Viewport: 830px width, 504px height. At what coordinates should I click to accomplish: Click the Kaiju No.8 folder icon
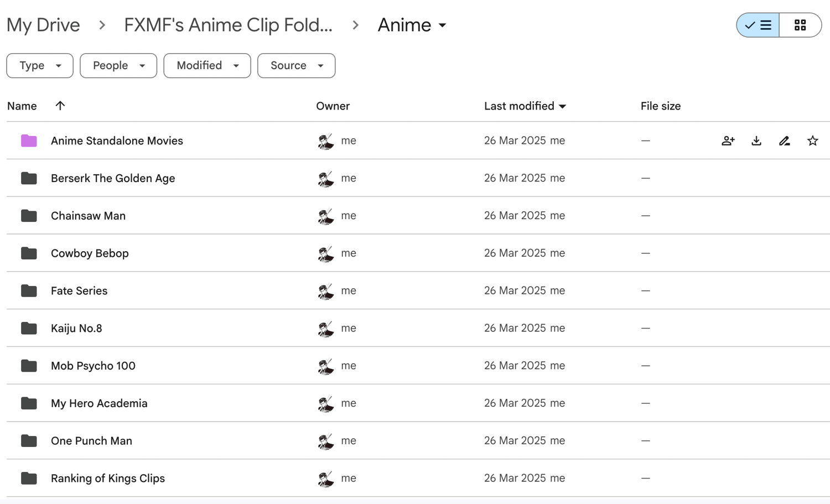[29, 328]
